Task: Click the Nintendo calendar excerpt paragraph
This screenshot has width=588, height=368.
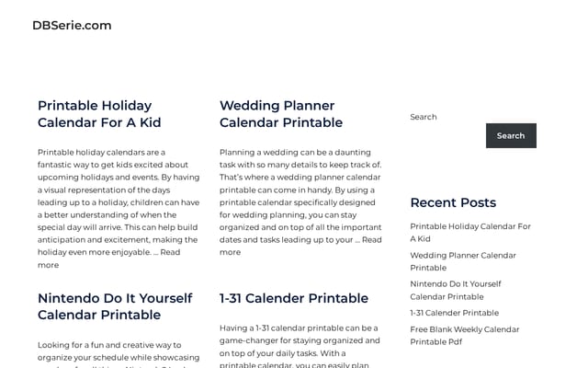Action: (119, 354)
